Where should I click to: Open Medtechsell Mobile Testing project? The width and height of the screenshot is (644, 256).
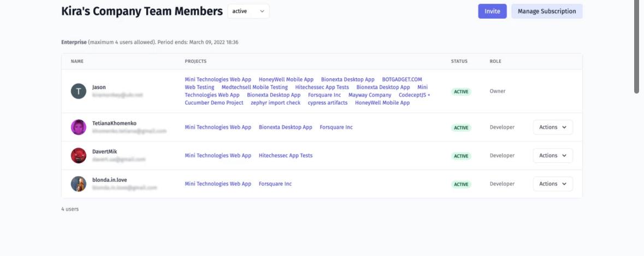(x=255, y=87)
